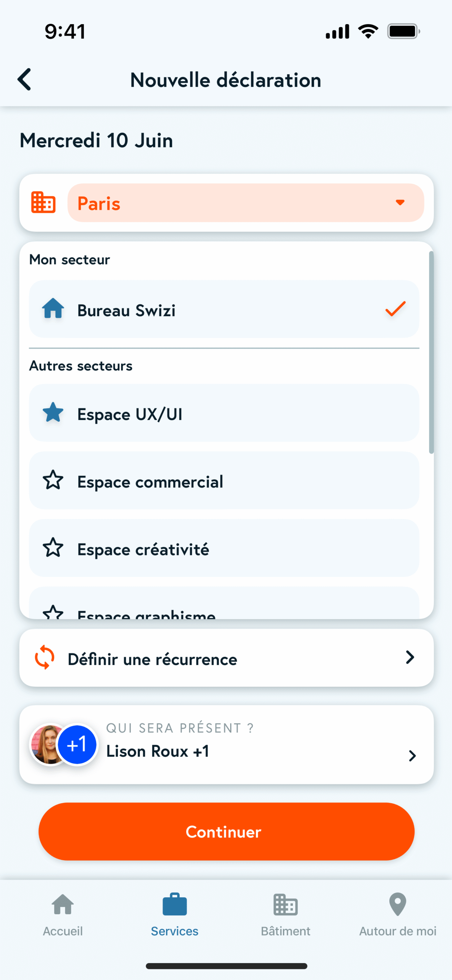Go to the Autour de moi tab label

[398, 931]
